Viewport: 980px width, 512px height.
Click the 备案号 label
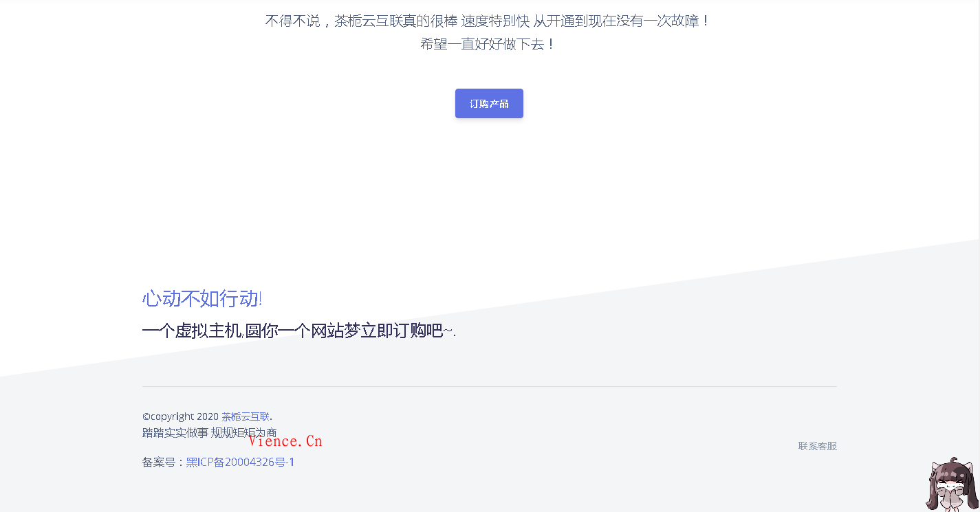[x=159, y=462]
